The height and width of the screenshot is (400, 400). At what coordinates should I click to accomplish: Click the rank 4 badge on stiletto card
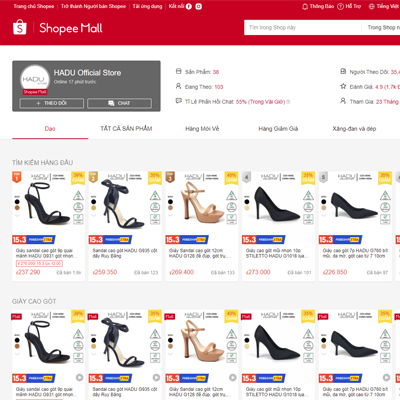click(x=246, y=177)
